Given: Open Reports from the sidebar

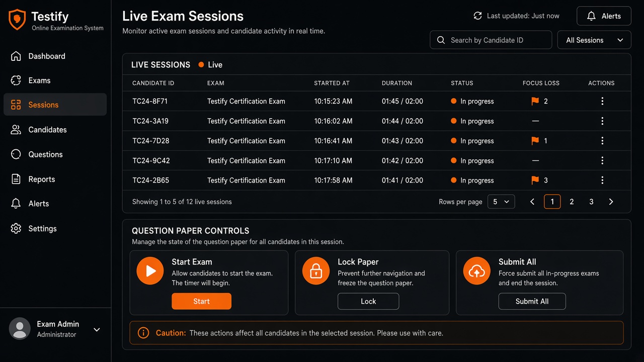Looking at the screenshot, I should [x=55, y=179].
